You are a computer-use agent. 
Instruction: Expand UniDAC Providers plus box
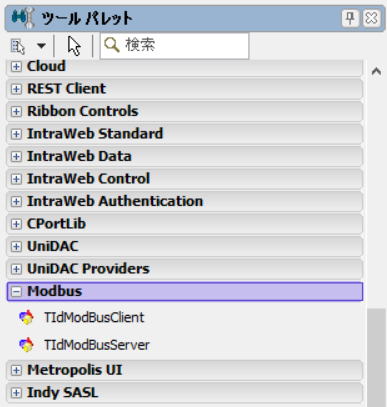16,269
